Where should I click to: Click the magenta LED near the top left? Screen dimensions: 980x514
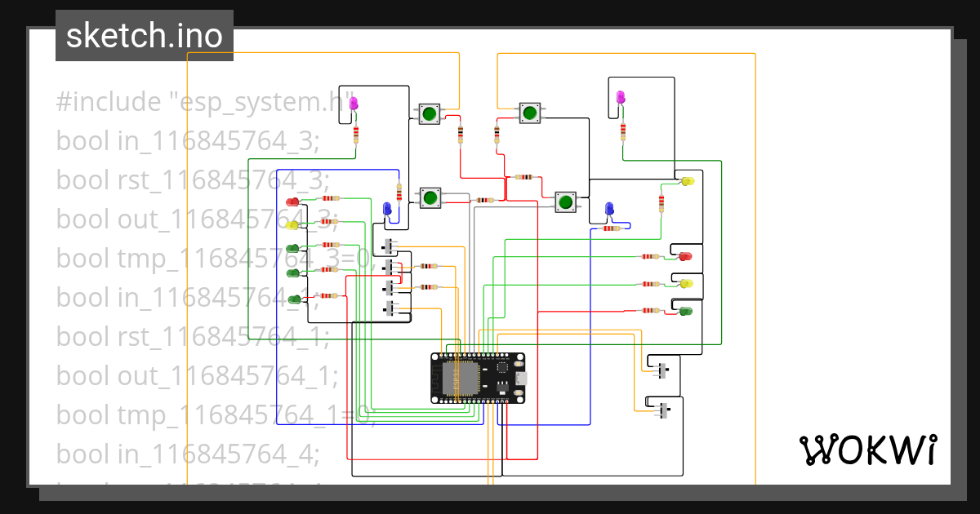[x=354, y=102]
